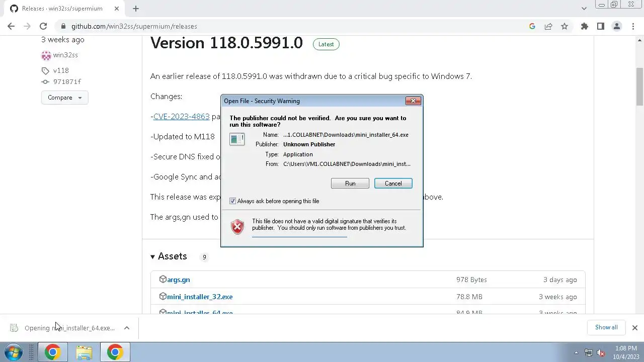Click the taskbar clock showing 1:08 PM

[x=626, y=352]
